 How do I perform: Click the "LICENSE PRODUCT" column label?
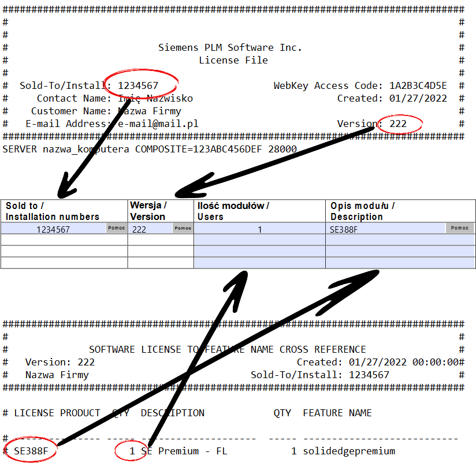[x=57, y=413]
